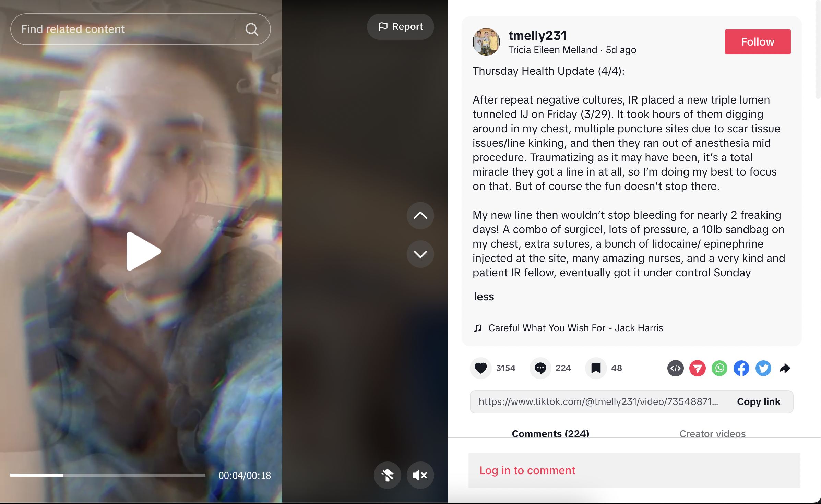This screenshot has height=504, width=821.
Task: Like the video with heart icon
Action: click(481, 368)
